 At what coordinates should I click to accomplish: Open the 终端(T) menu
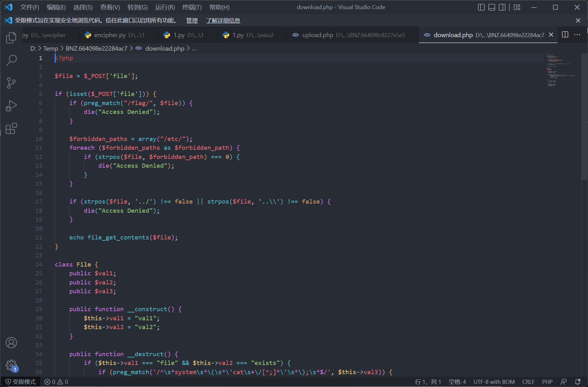click(192, 7)
